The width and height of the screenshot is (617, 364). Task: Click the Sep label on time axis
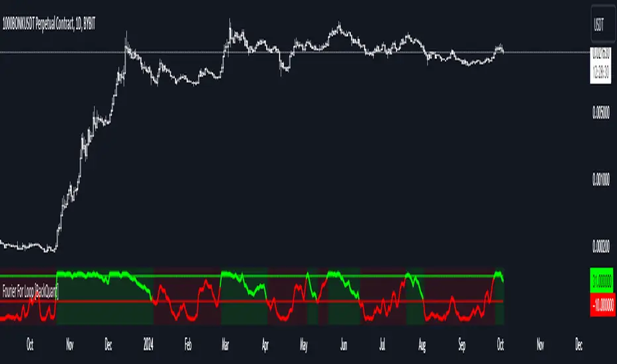tap(462, 345)
